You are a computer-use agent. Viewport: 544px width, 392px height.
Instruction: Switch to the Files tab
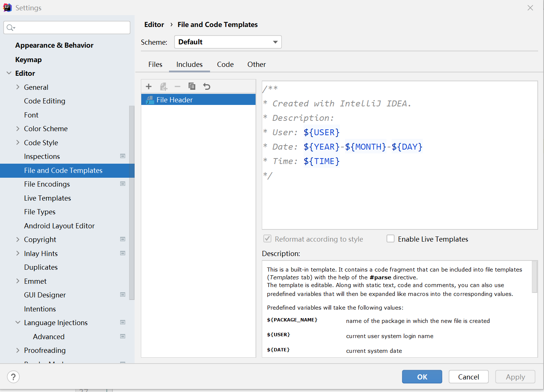pyautogui.click(x=155, y=64)
